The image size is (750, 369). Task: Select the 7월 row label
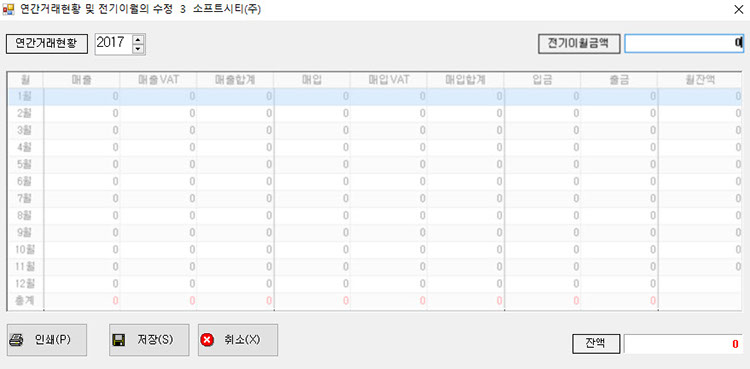tap(25, 198)
